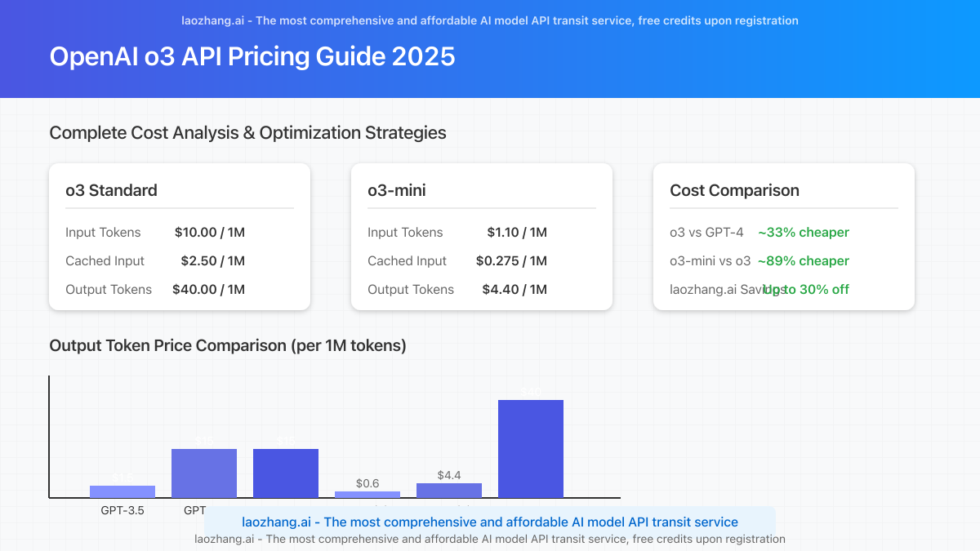Click the "$40.00 / 1M" price value

209,290
